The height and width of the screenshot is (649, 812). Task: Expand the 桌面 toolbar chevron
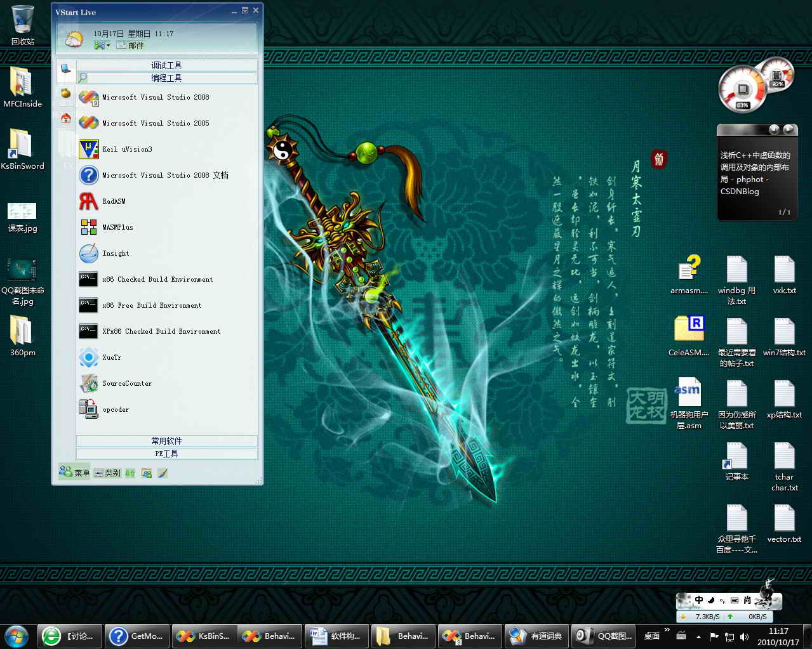[x=667, y=630]
